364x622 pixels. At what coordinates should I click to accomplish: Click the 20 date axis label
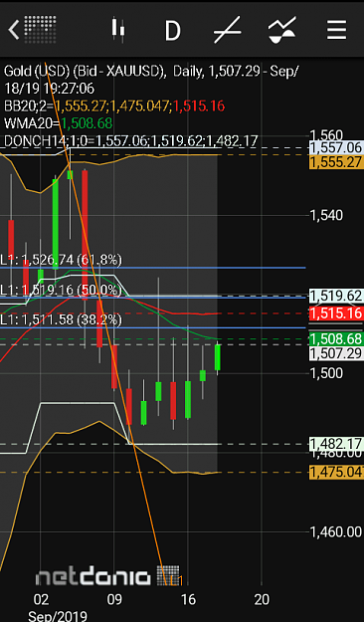[262, 599]
